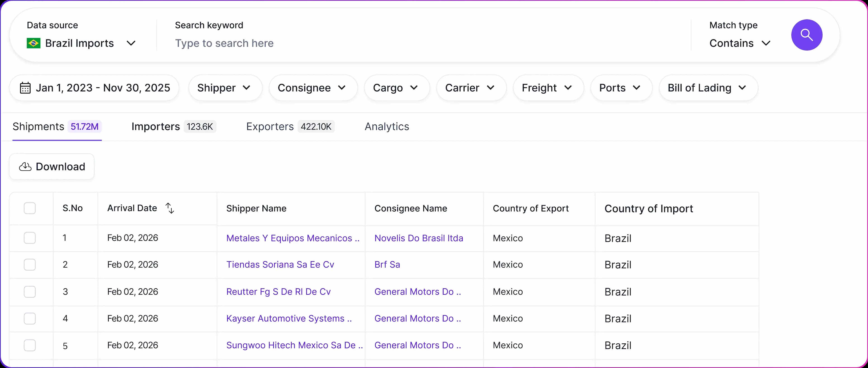
Task: Click the purple search magnifier button
Action: pos(806,35)
